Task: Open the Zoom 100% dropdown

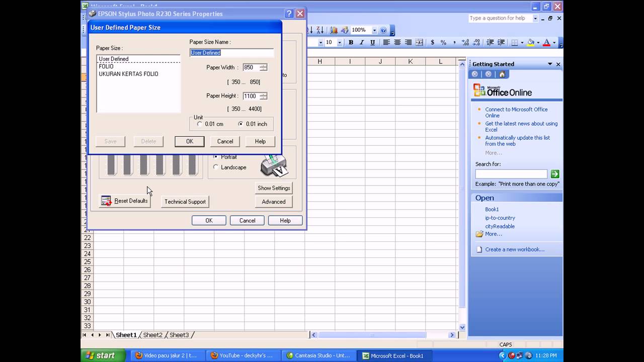Action: pos(374,30)
